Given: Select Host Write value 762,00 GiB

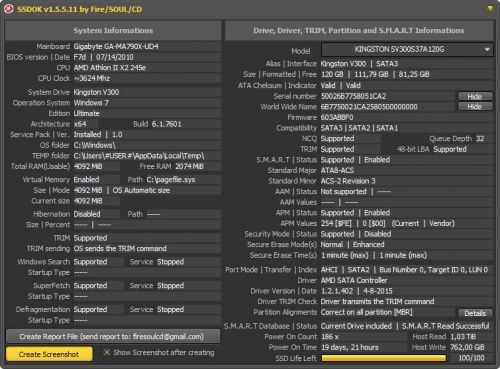Looking at the screenshot, I should pos(467,347).
